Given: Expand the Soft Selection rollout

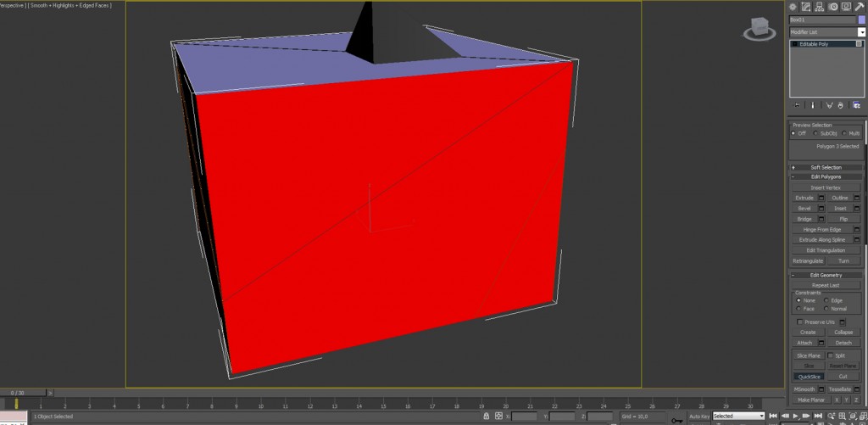Looking at the screenshot, I should (826, 167).
